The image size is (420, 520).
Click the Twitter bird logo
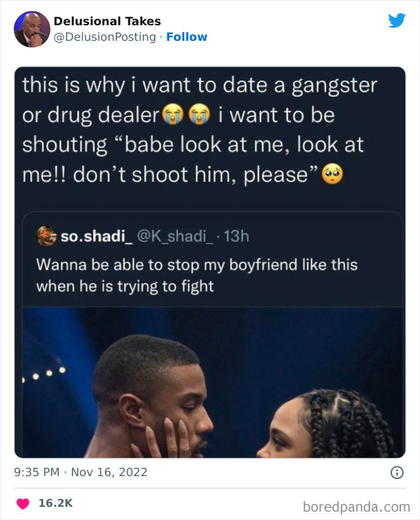tap(397, 20)
